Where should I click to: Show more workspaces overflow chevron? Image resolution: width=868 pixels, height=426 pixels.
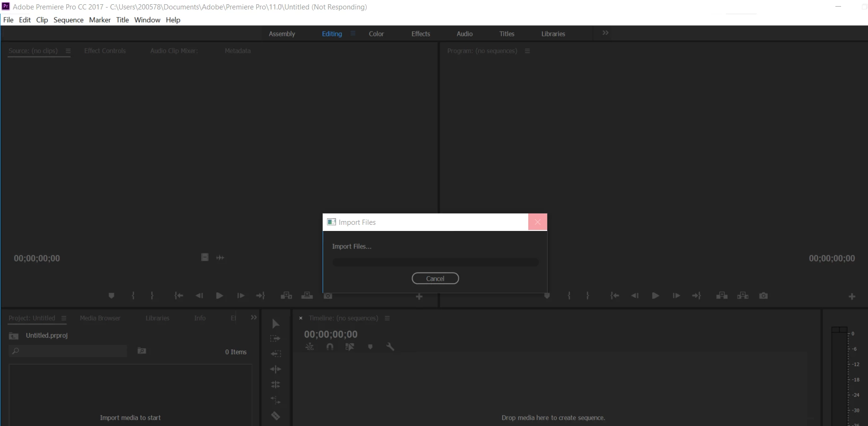tap(605, 33)
